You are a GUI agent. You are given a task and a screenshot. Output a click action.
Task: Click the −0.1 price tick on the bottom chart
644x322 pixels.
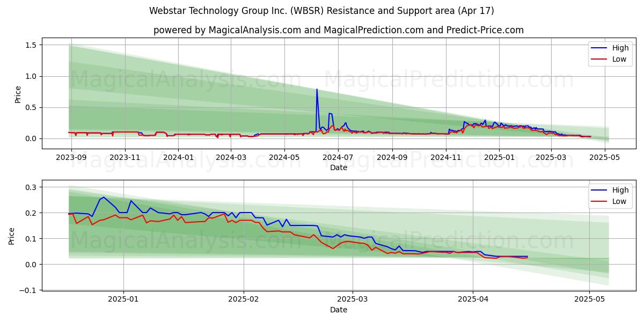coord(27,290)
